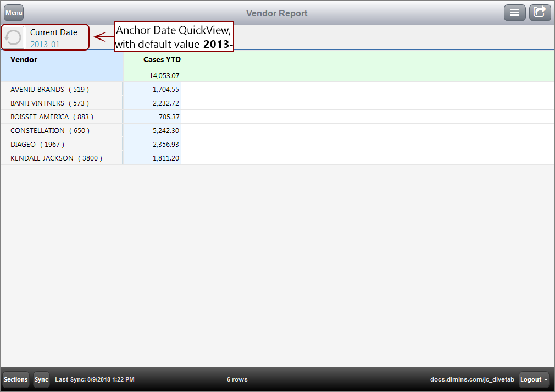Open docs.dimins.com/jc_divetab link
This screenshot has width=555, height=392.
pyautogui.click(x=472, y=379)
